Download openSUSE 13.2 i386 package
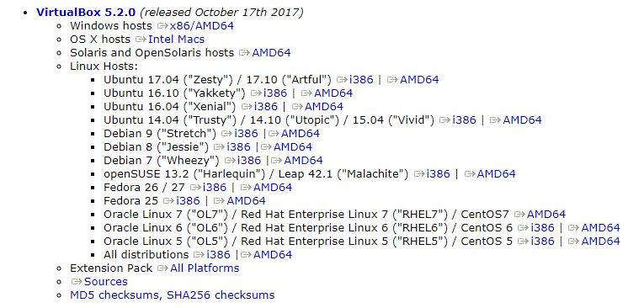644x308 pixels. pos(439,174)
